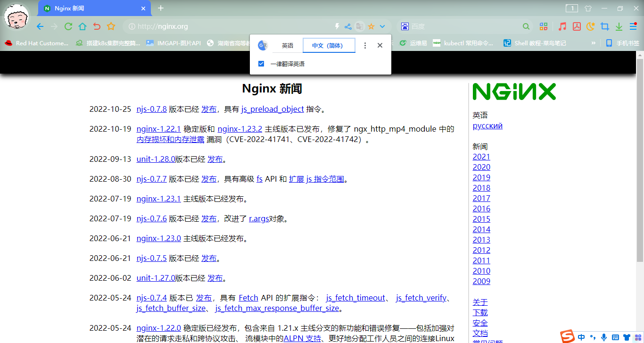Open IMGAPI-图片API bookmark

[173, 43]
